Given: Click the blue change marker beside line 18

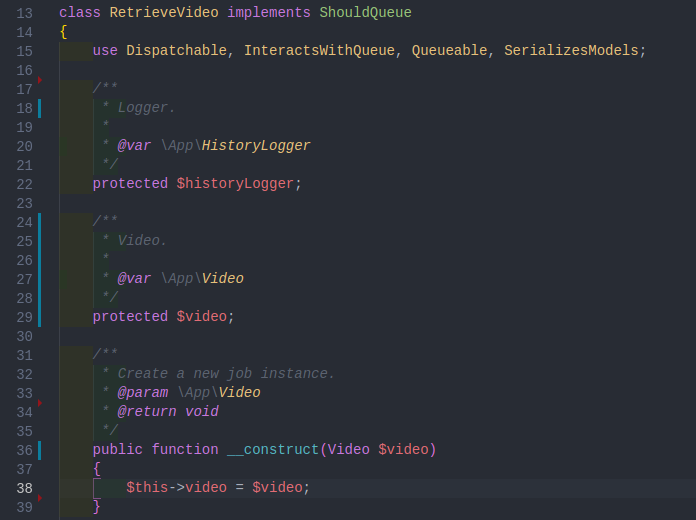Looking at the screenshot, I should (40, 108).
